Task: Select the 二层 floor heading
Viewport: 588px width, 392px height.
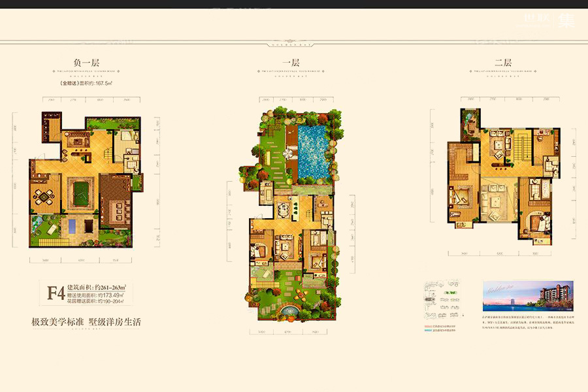Action: (502, 63)
